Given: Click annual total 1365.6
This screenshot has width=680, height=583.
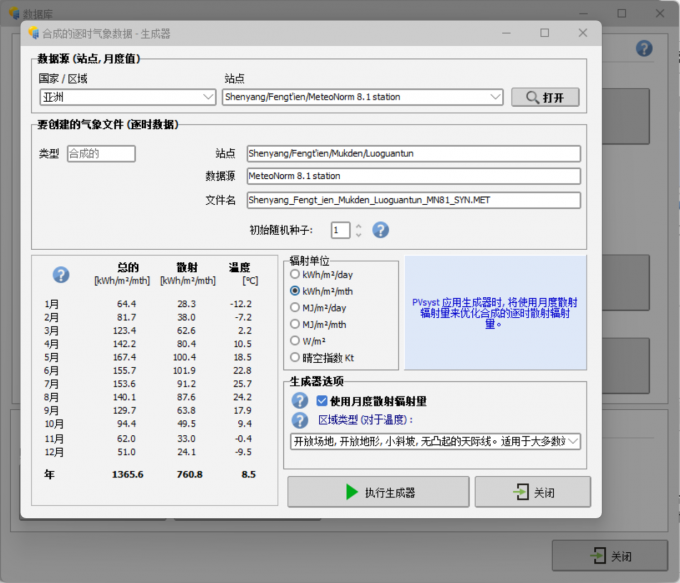Looking at the screenshot, I should 128,475.
